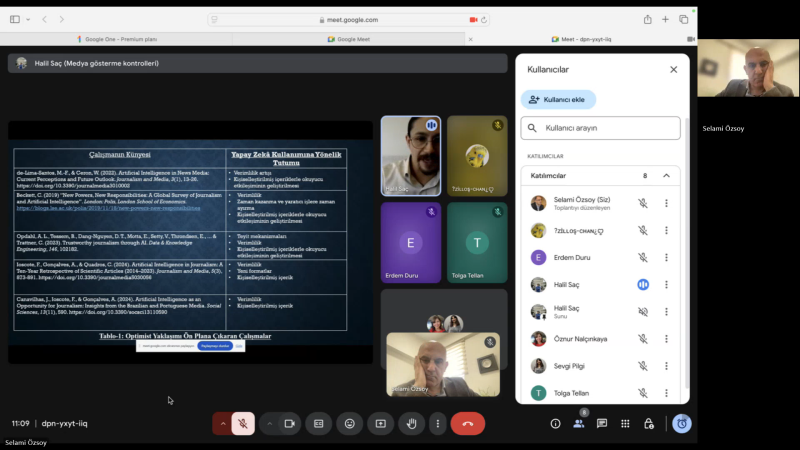Open the chat panel icon

point(602,423)
